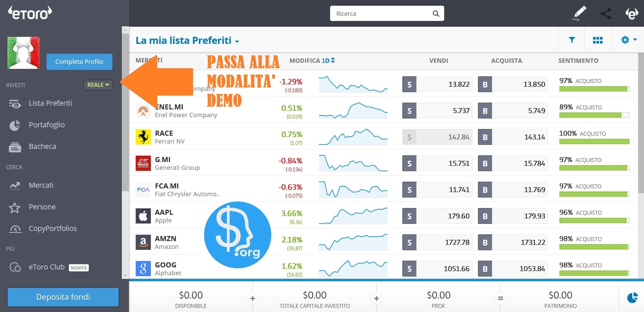Sell AMZN at 1727.78
The image size is (644, 312).
(437, 242)
